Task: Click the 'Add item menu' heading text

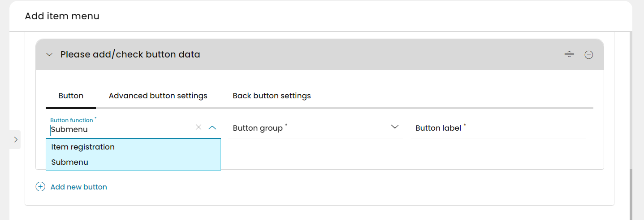Action: [62, 16]
